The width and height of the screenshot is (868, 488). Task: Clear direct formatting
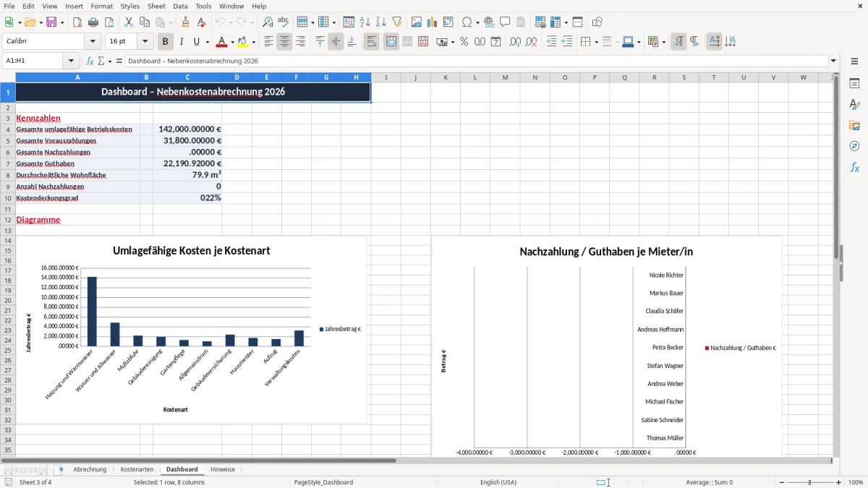[x=202, y=22]
